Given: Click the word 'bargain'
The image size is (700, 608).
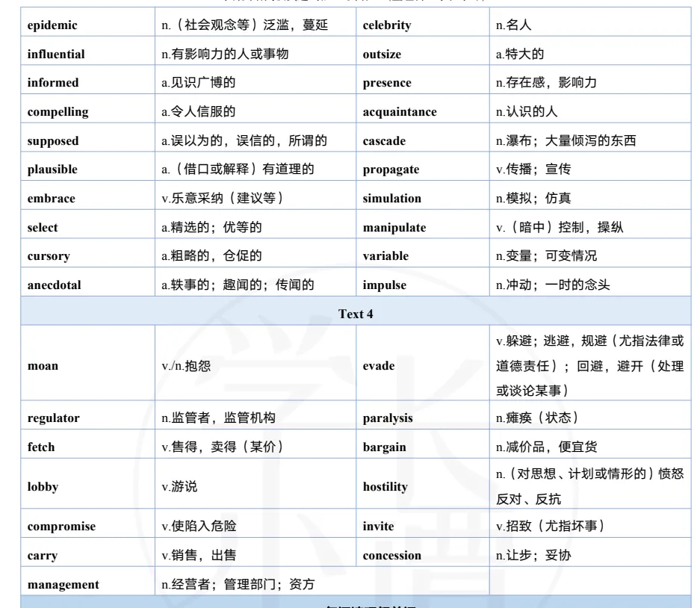Looking at the screenshot, I should click(x=385, y=447).
